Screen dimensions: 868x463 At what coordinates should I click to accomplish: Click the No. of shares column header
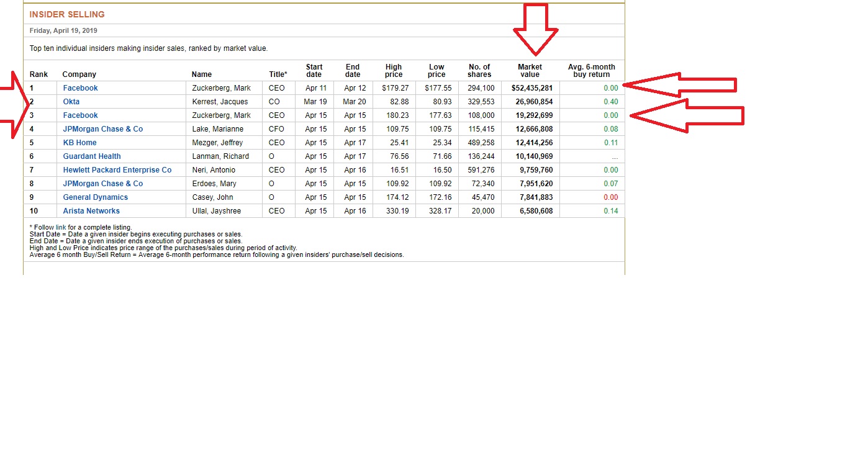(479, 71)
